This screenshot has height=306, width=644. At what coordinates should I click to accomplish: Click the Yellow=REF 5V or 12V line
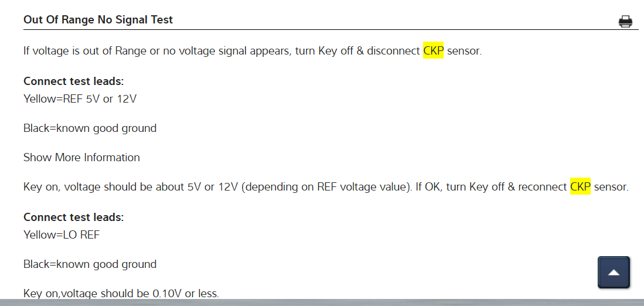click(80, 98)
